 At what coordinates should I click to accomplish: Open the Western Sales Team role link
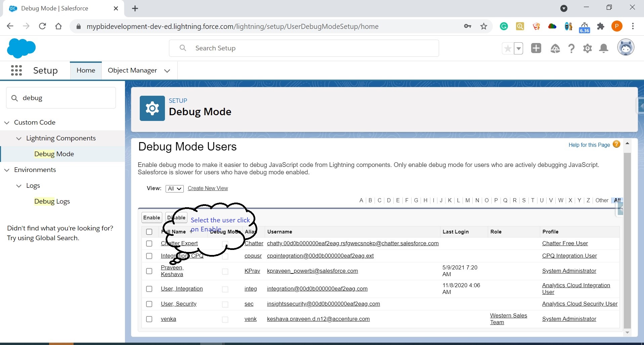[509, 319]
